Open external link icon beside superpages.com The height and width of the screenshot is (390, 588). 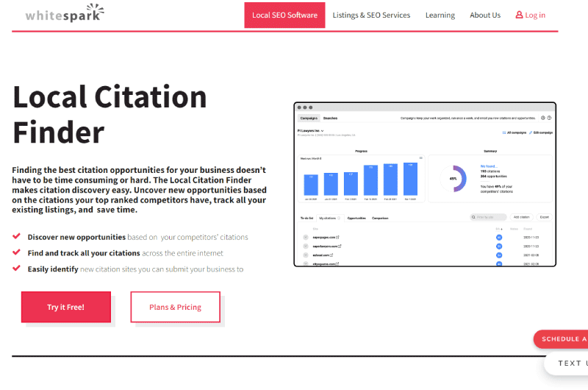[x=337, y=237]
